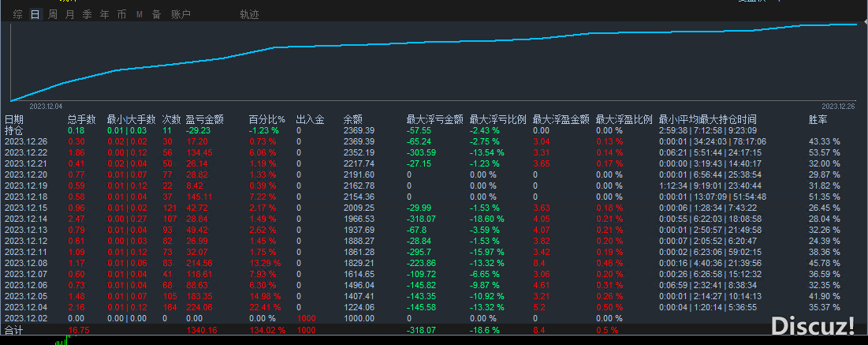Click the chart end date 2023.12.26

[x=839, y=106]
